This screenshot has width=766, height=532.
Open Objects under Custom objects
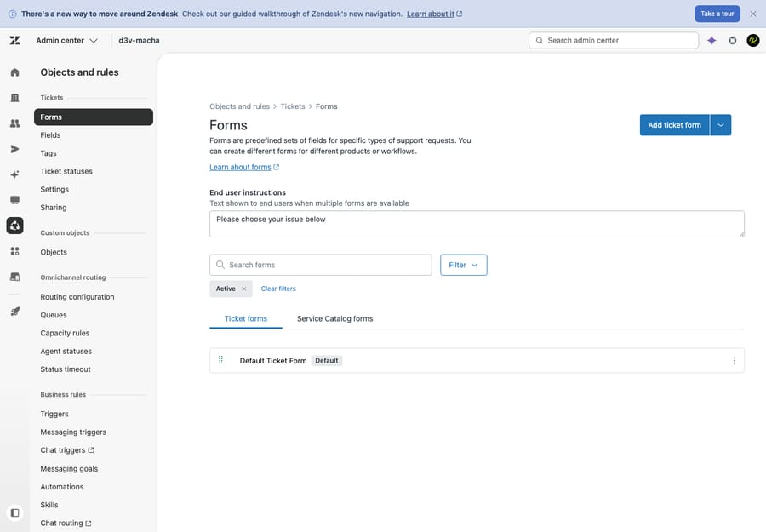pyautogui.click(x=54, y=252)
